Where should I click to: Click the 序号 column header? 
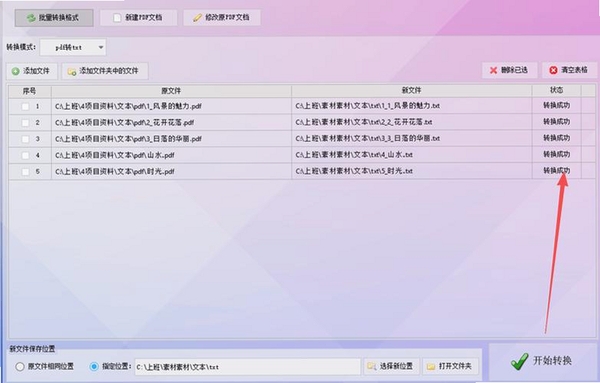(x=30, y=91)
